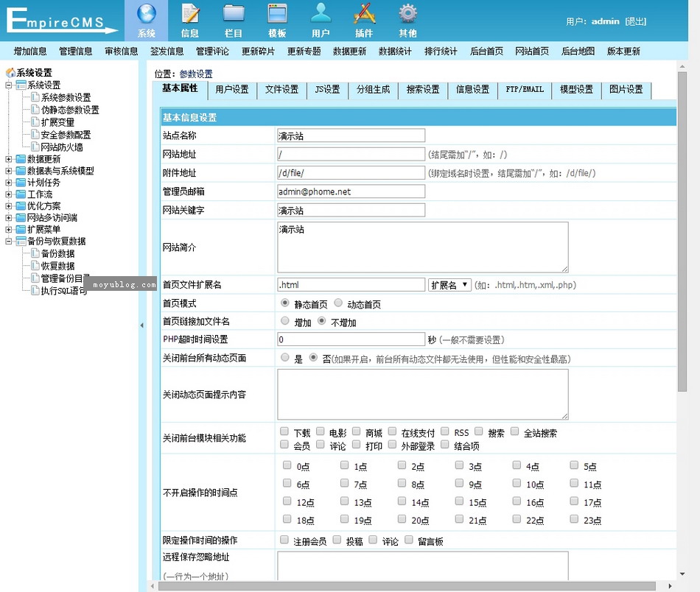Collapse the 备份与恢复数据 tree node

tap(9, 241)
